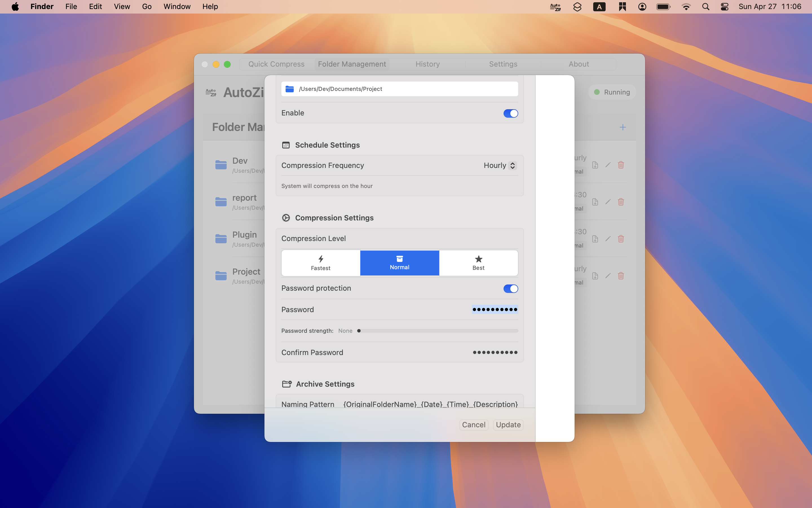The height and width of the screenshot is (508, 812).
Task: Open the Wi-Fi status menu
Action: [x=686, y=7]
